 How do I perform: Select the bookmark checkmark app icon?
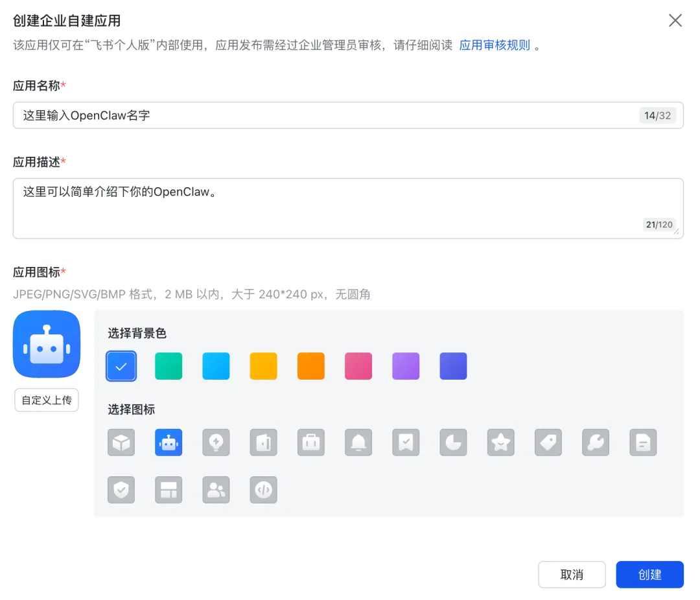(406, 443)
